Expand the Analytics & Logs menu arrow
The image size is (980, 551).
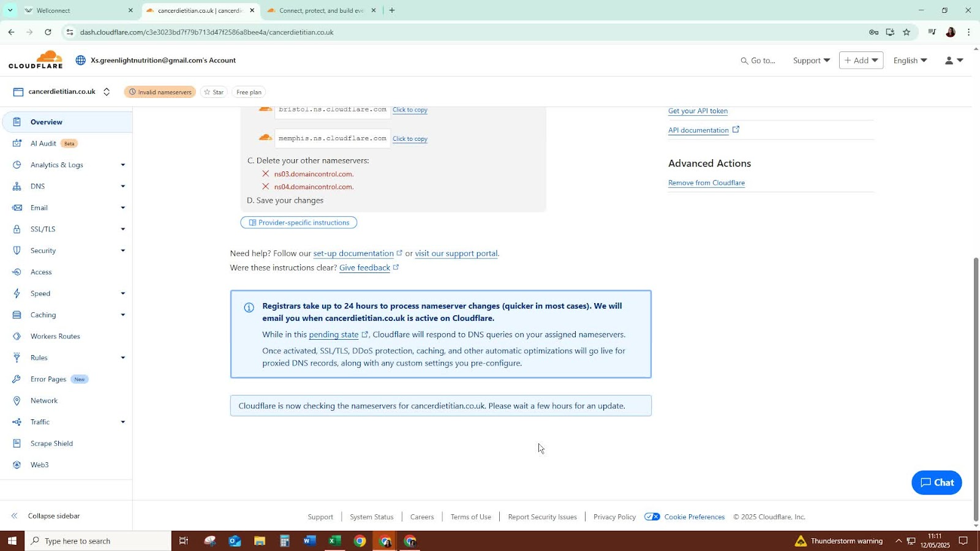[x=123, y=165]
